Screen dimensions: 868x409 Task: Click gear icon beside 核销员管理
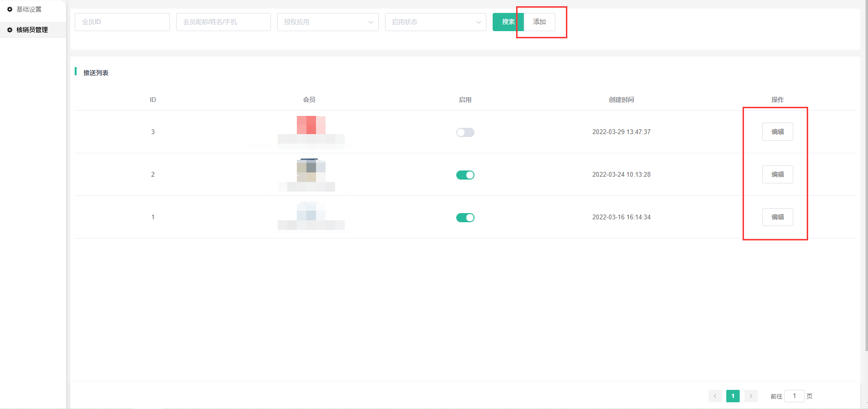click(10, 30)
